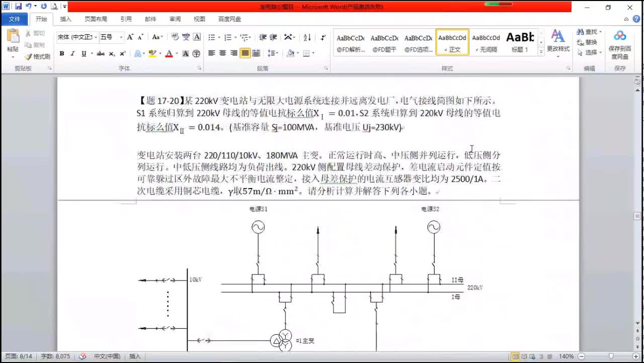The height and width of the screenshot is (363, 644).
Task: Toggle Bold formatting
Action: click(x=61, y=53)
